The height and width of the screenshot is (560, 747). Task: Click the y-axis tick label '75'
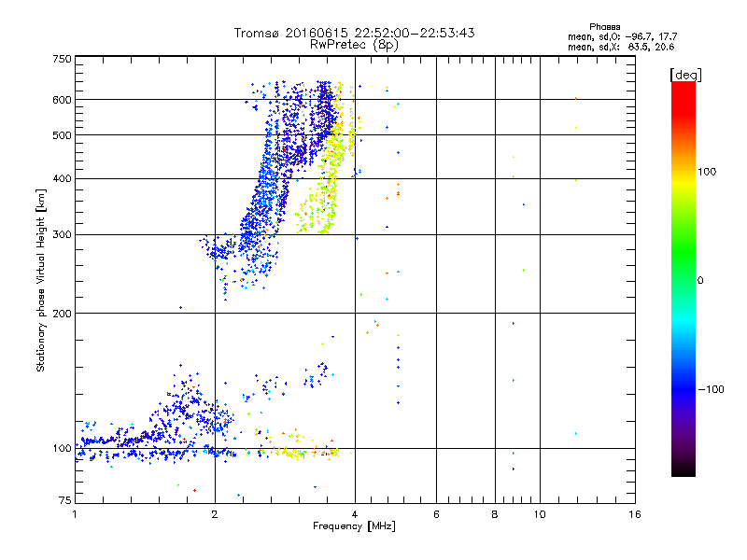click(x=65, y=500)
